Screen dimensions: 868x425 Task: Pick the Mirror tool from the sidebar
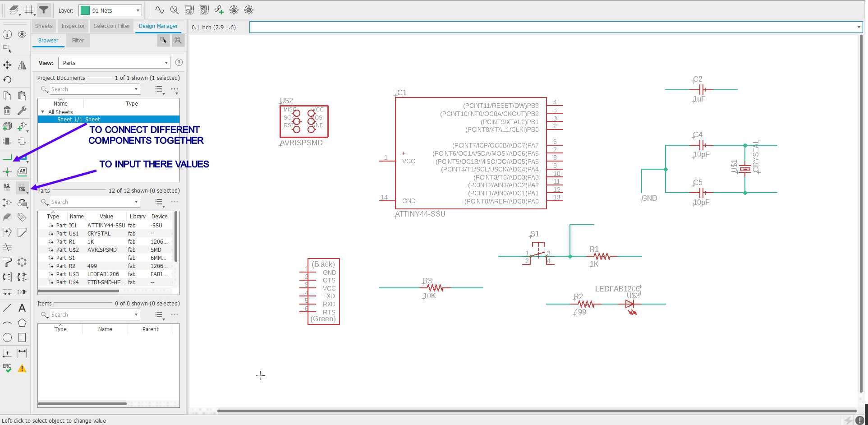(22, 65)
